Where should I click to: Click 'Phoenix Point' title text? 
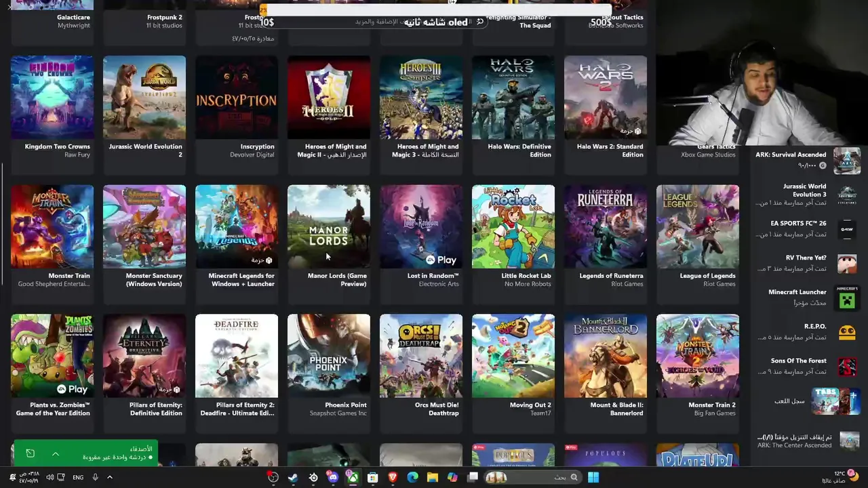pyautogui.click(x=346, y=405)
